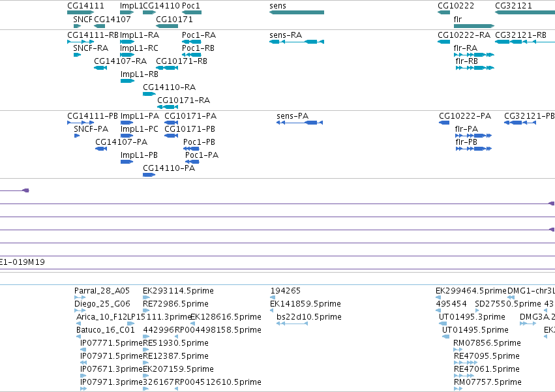
Task: Click the RM07856.5prime EST label
Action: point(487,344)
